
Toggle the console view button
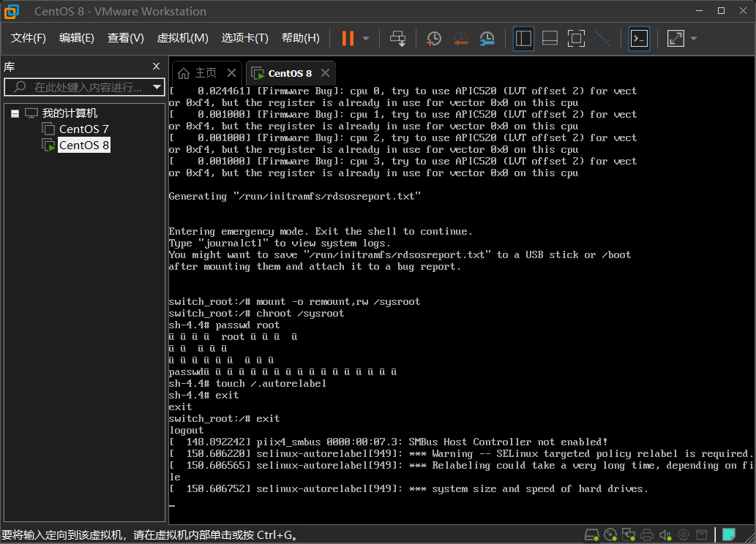pyautogui.click(x=640, y=39)
